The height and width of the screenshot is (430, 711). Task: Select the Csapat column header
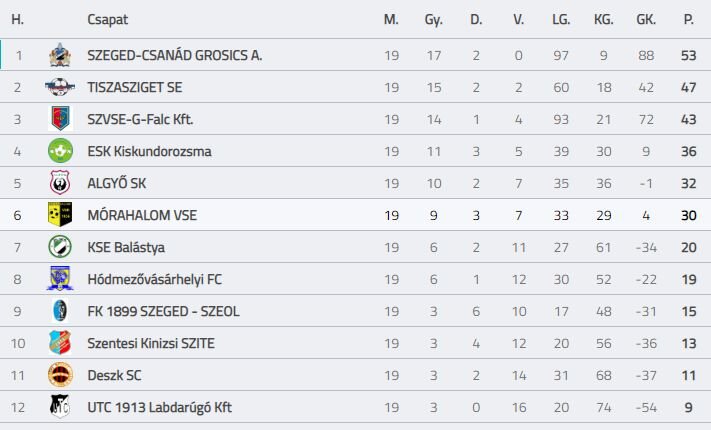[x=107, y=20]
